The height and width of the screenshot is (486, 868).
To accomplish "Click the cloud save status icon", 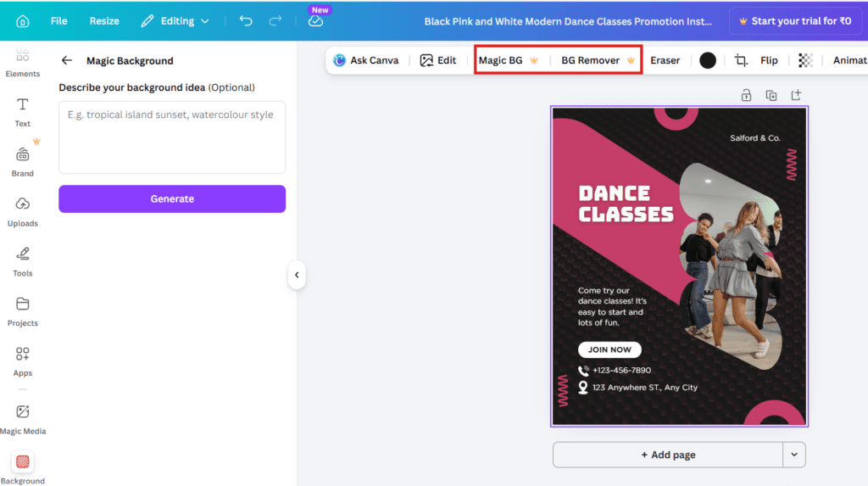I will coord(315,21).
